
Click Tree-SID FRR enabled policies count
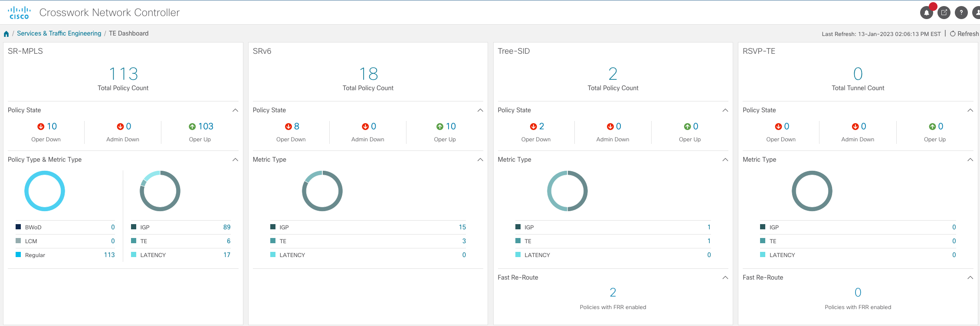pyautogui.click(x=613, y=293)
